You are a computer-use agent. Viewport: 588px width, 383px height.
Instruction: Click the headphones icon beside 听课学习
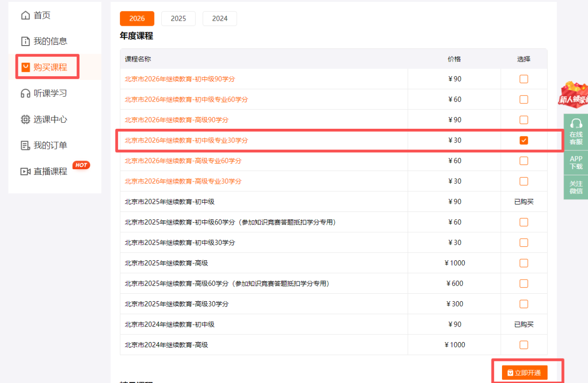[x=26, y=93]
